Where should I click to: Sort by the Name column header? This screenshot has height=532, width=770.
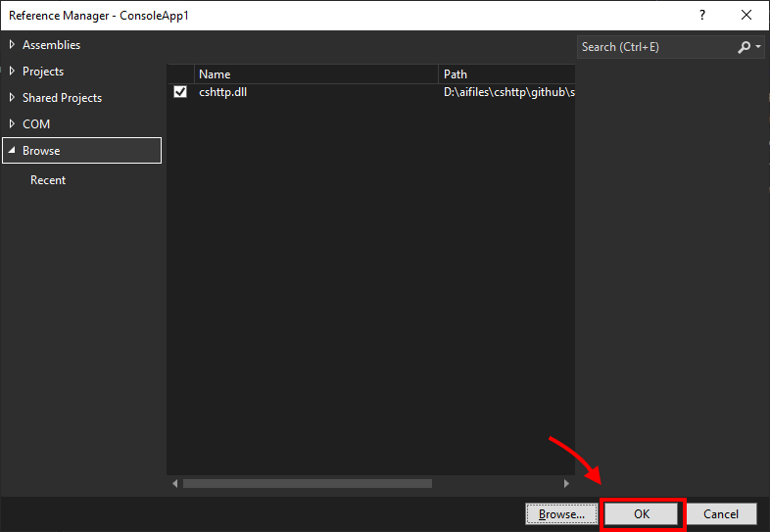(x=316, y=74)
